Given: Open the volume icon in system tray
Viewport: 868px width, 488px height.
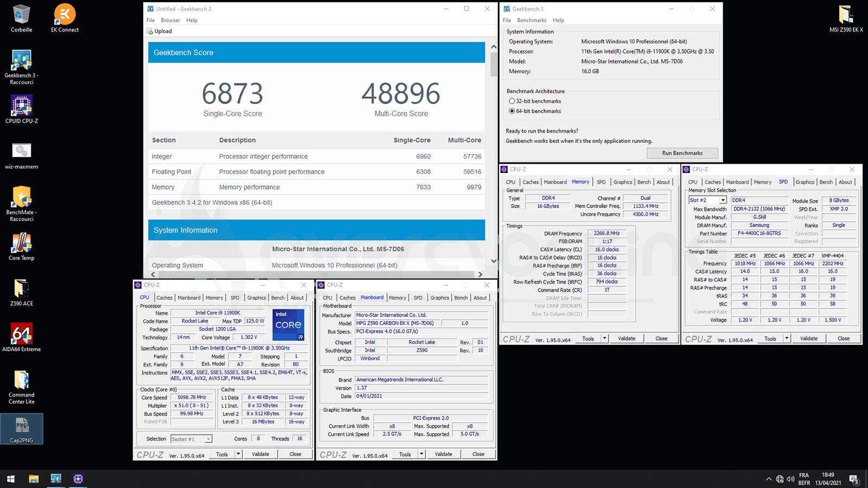Looking at the screenshot, I should (790, 479).
